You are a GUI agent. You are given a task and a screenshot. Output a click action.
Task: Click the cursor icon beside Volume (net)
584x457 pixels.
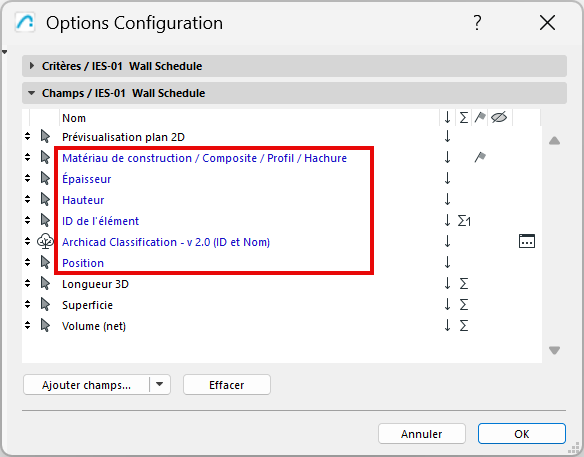(x=45, y=325)
